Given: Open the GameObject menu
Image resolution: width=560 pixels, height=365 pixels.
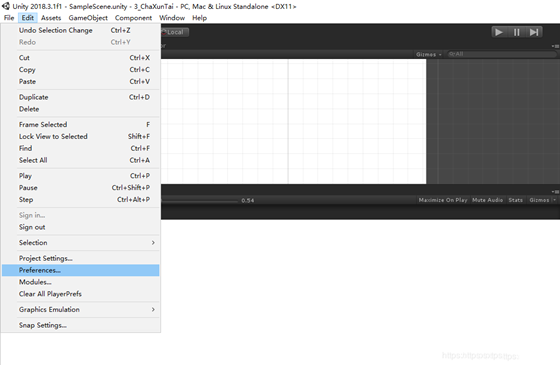Looking at the screenshot, I should click(88, 18).
